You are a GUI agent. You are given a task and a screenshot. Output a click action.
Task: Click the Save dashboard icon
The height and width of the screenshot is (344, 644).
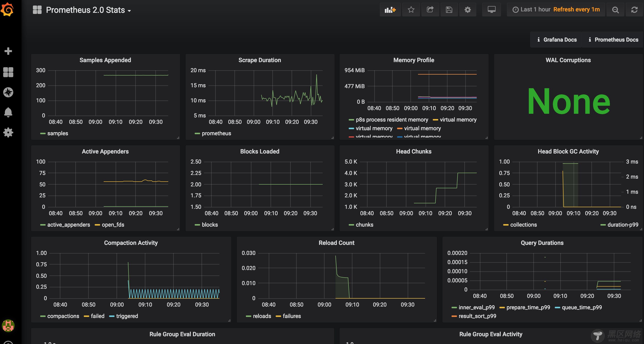pos(449,10)
